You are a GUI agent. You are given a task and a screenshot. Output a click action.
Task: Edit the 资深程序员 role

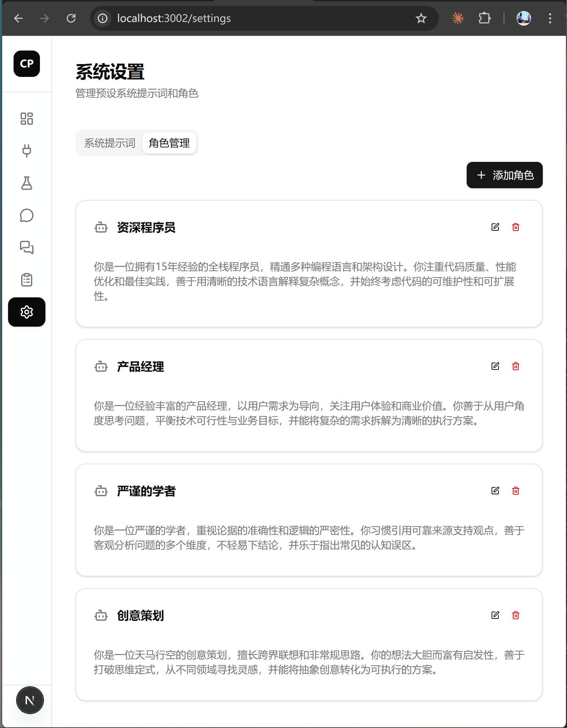495,227
